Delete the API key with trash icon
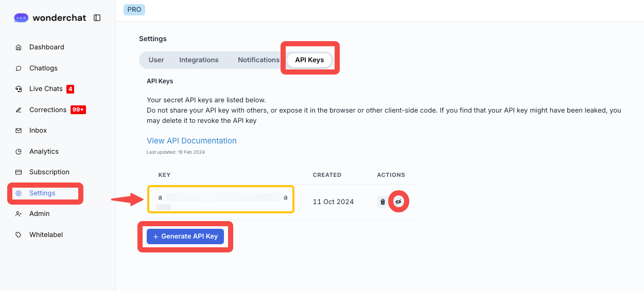Image resolution: width=644 pixels, height=291 pixels. point(382,202)
